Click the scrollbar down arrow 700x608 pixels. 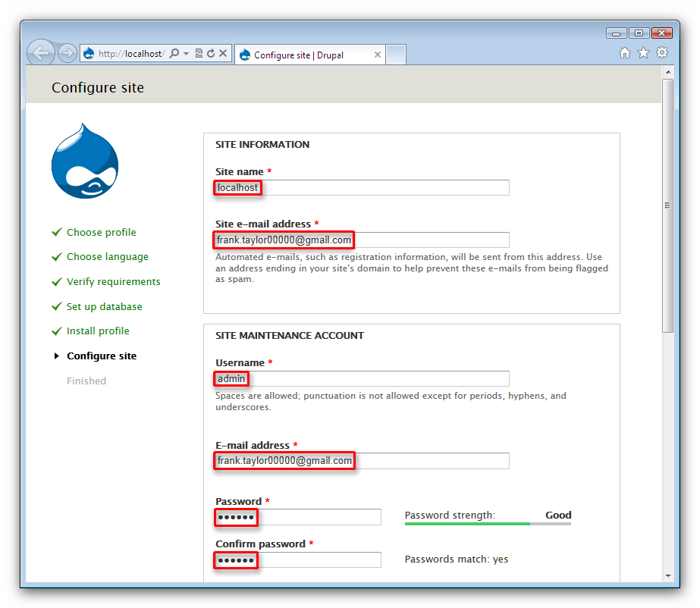(x=668, y=576)
